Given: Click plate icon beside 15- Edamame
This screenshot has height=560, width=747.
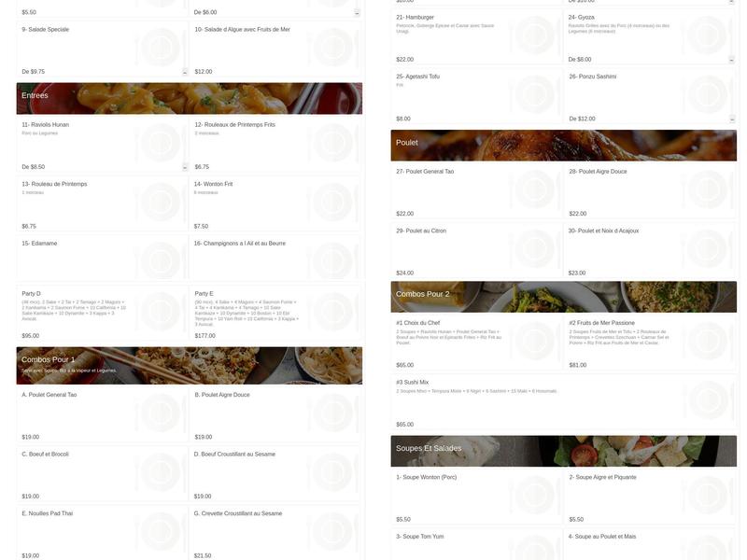Looking at the screenshot, I should pyautogui.click(x=161, y=260).
